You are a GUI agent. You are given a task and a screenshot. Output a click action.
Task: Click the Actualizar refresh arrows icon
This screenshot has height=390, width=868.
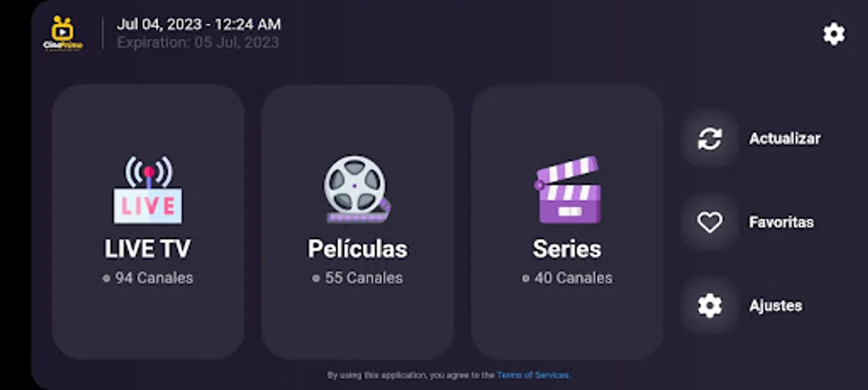tap(709, 139)
